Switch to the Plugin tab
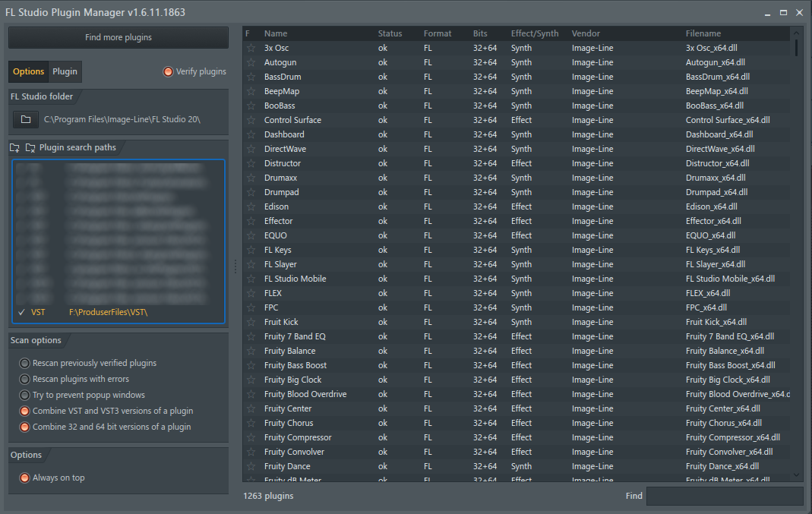This screenshot has height=514, width=812. 65,71
